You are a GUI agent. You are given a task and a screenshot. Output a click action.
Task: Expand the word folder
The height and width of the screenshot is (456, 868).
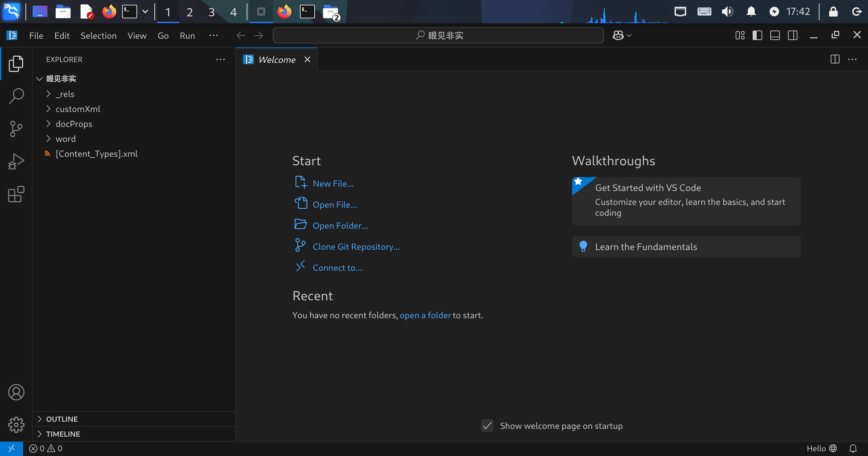click(x=65, y=139)
